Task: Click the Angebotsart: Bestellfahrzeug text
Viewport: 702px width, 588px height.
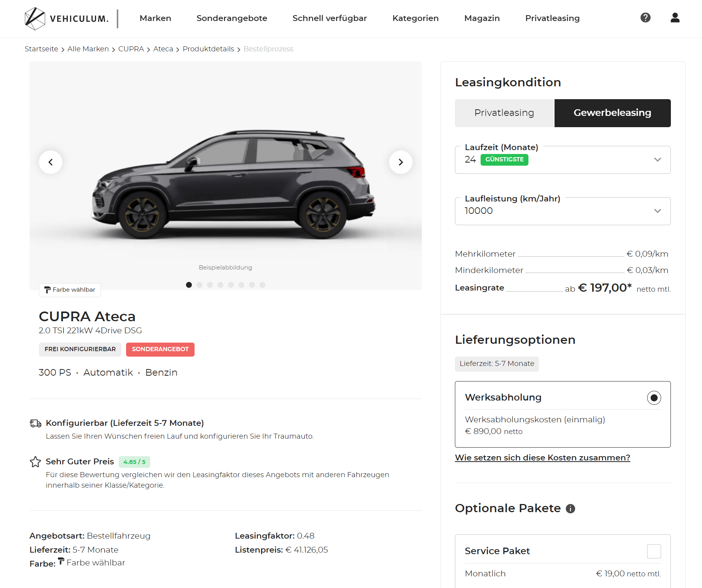Action: [x=90, y=536]
